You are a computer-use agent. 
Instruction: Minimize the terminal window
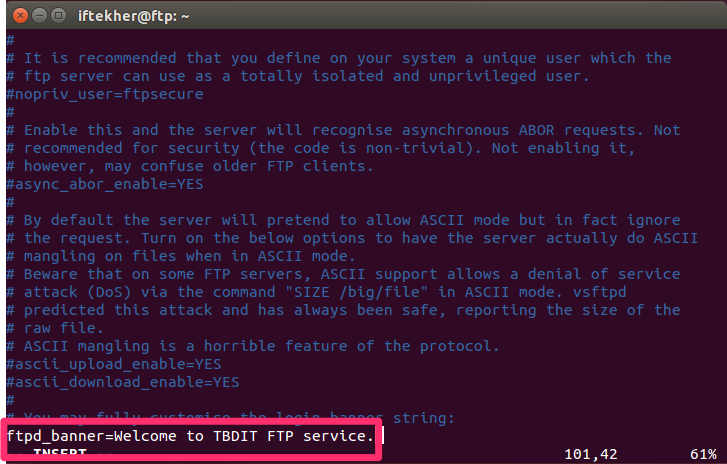coord(39,16)
